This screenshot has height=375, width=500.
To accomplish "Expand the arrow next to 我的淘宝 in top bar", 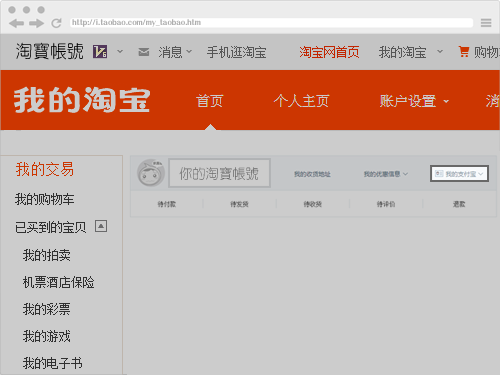I will tap(440, 52).
